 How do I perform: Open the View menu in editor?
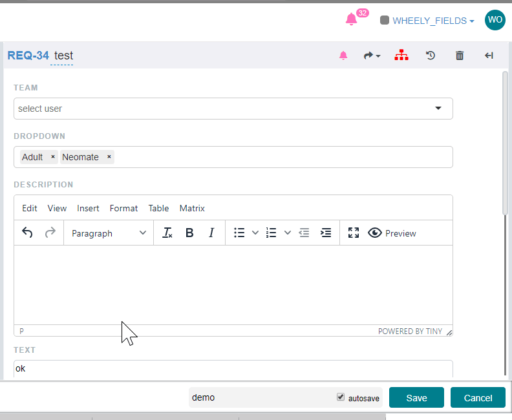(x=57, y=208)
